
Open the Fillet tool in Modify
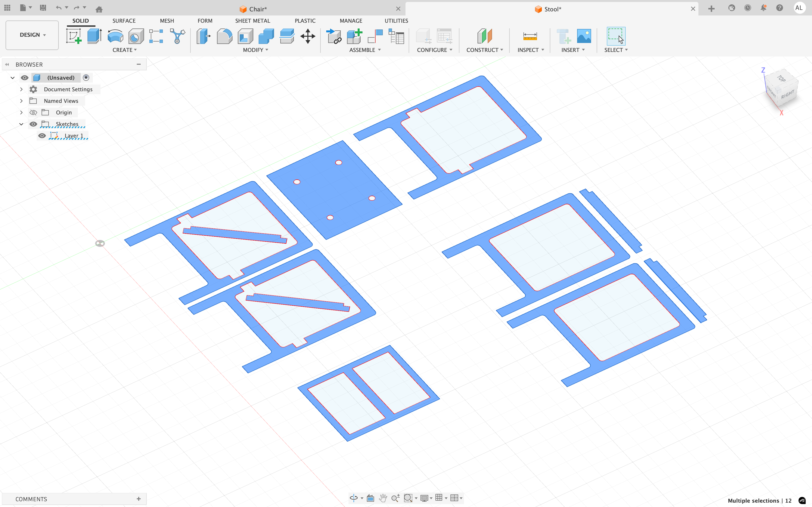[x=224, y=36]
